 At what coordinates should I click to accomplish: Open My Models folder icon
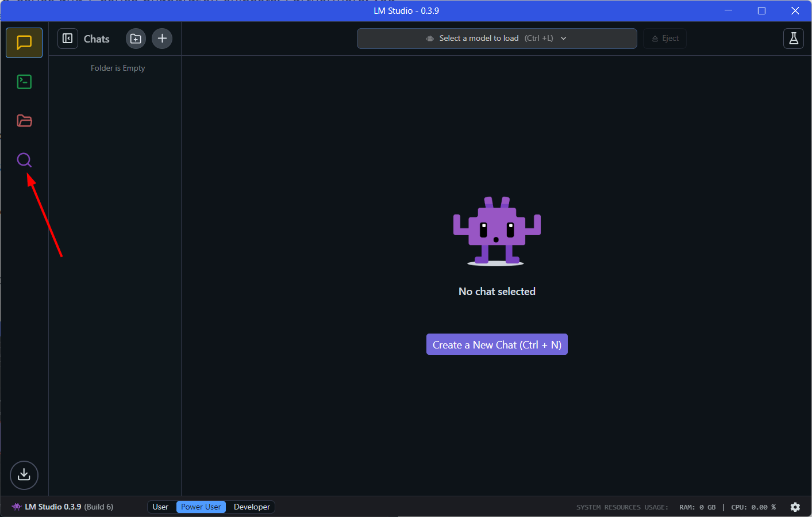click(24, 121)
